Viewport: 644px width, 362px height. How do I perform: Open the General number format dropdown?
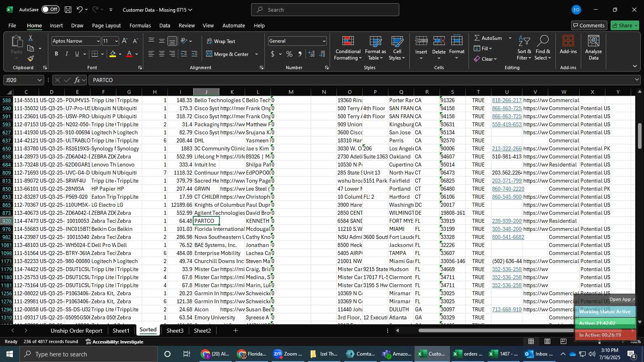[324, 41]
